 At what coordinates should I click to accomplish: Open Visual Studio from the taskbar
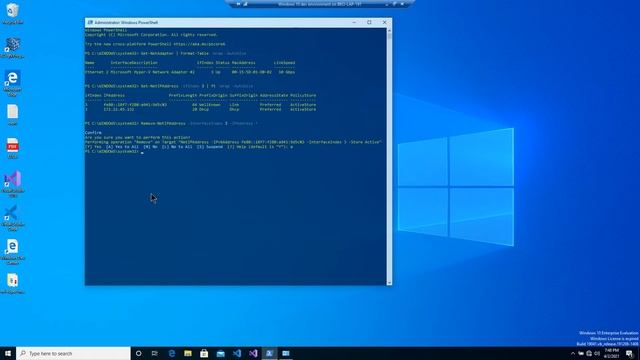253,353
